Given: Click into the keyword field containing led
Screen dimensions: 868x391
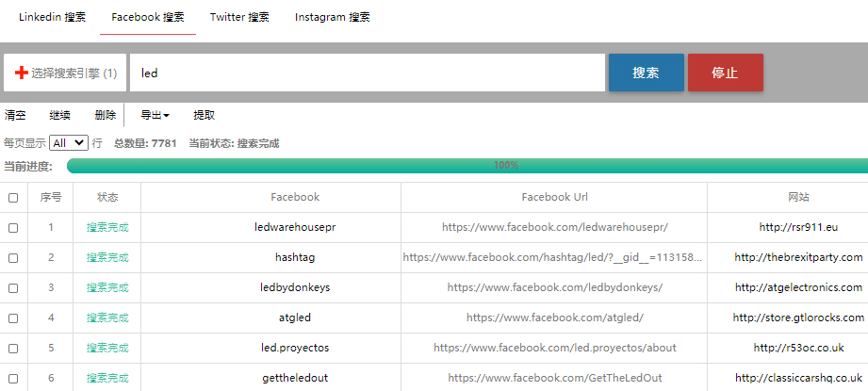Looking at the screenshot, I should 368,73.
